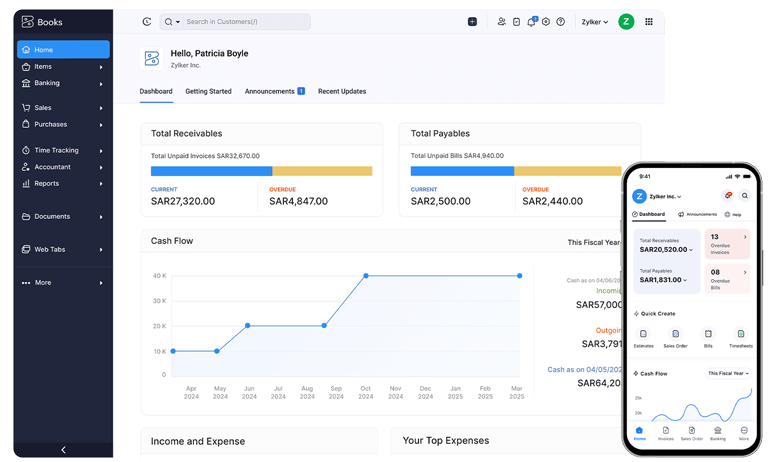Tap Banking icon in phone bottom navigation
778x462 pixels.
(x=718, y=431)
